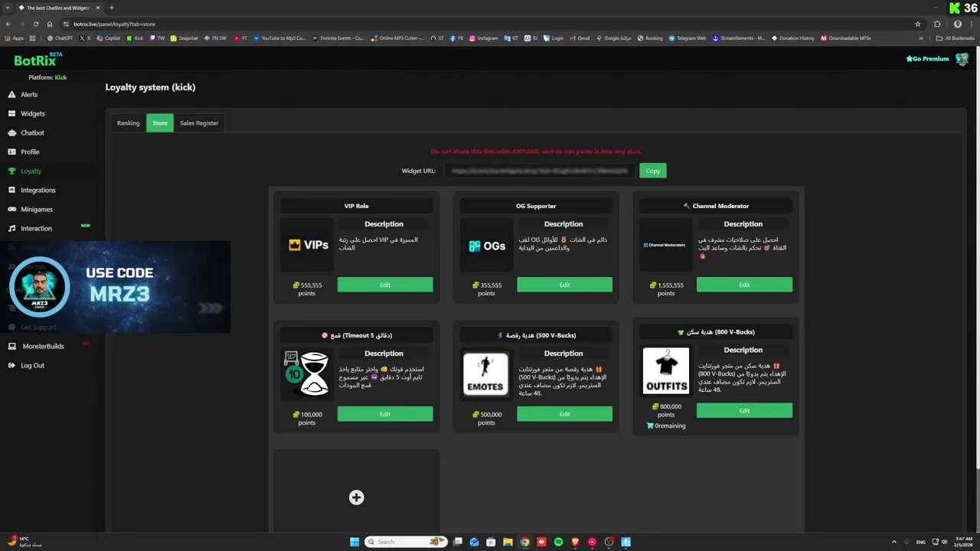This screenshot has height=551, width=980.
Task: Edit the 800 V-Bucks outfit gift item
Action: coord(744,410)
